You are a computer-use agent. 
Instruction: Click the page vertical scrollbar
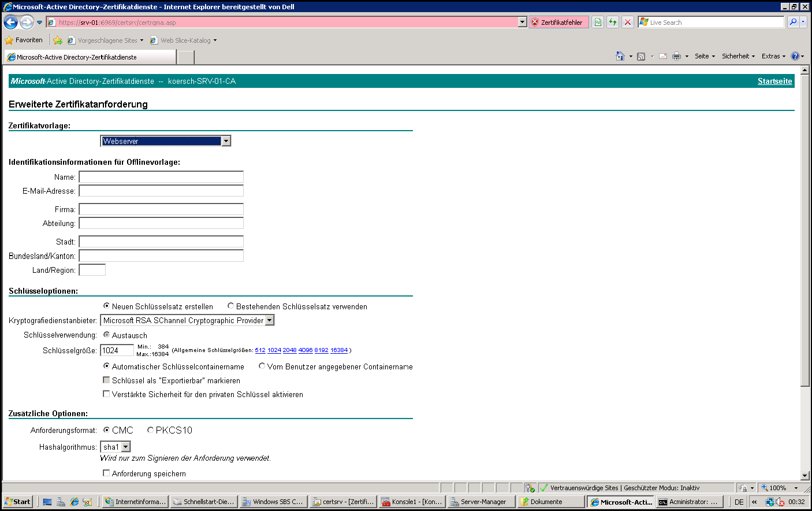point(805,231)
